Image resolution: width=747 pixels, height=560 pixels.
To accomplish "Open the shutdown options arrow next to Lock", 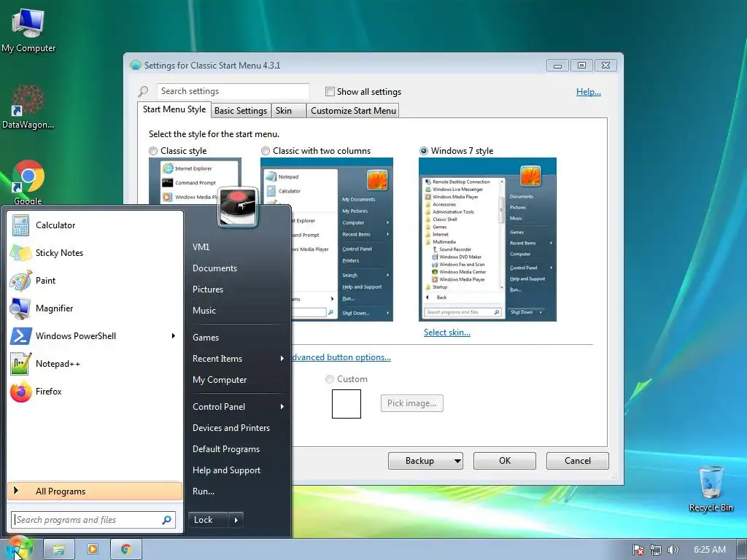I will tap(236, 520).
